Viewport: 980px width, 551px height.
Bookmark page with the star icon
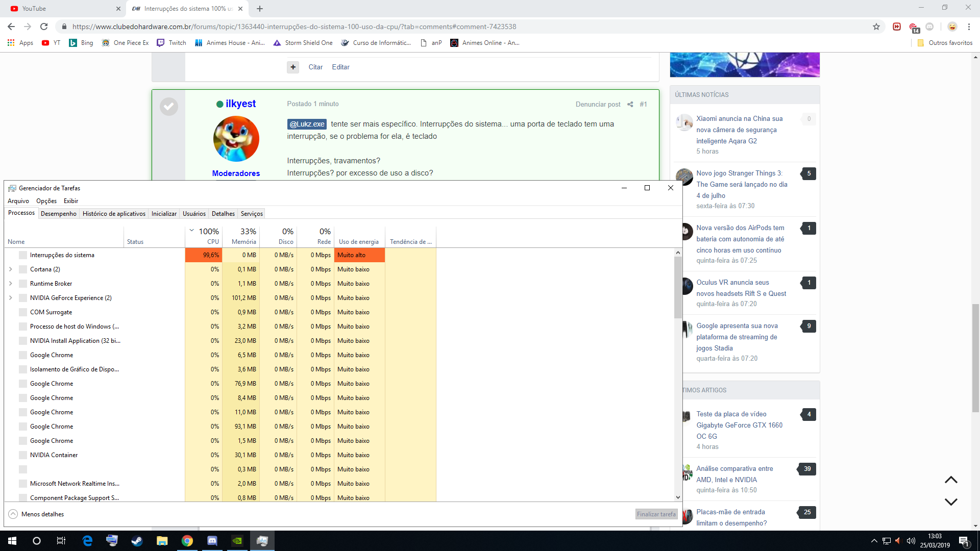point(876,27)
